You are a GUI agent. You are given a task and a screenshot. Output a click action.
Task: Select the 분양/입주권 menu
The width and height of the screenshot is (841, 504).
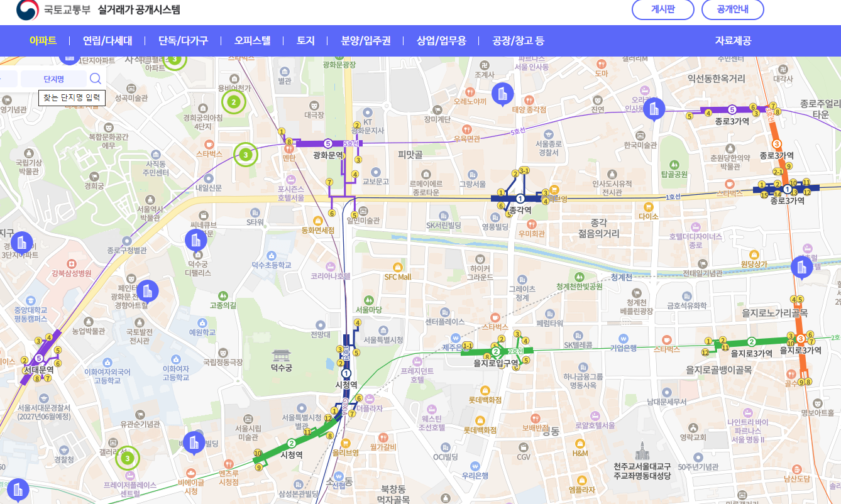(x=366, y=41)
